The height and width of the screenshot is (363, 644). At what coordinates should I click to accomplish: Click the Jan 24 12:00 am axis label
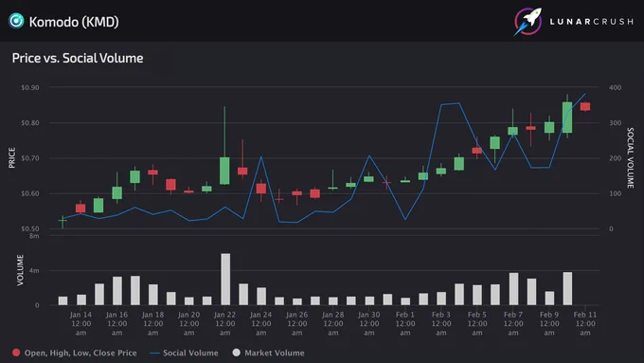[261, 323]
